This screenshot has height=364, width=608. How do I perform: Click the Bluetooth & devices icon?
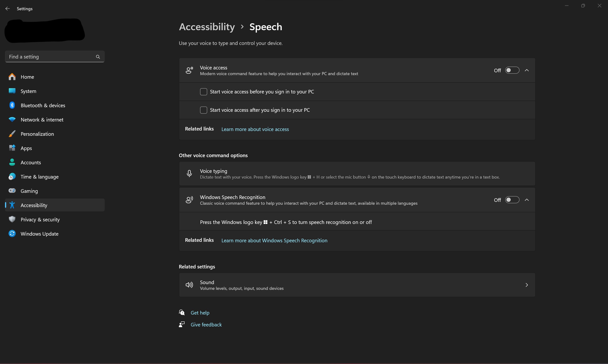click(12, 105)
